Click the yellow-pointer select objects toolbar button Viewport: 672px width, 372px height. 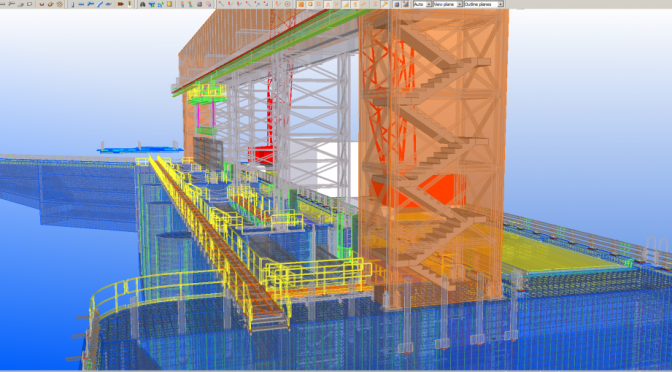tap(385, 4)
